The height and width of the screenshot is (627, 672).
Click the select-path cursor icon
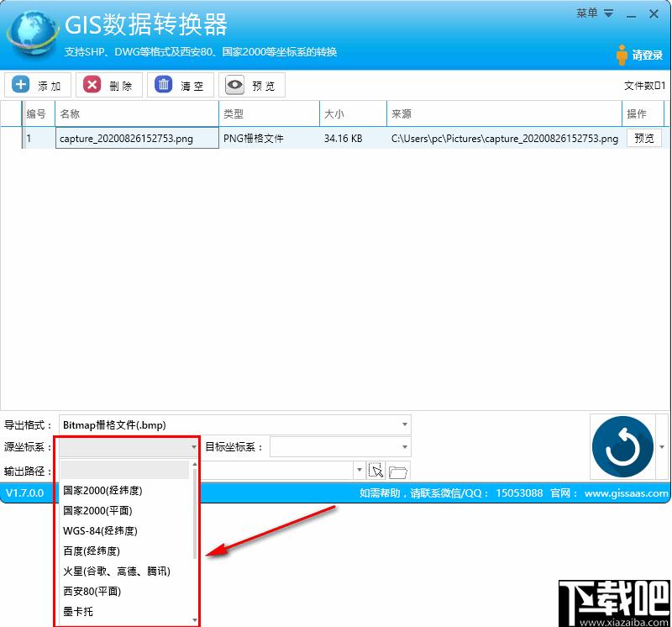[375, 471]
